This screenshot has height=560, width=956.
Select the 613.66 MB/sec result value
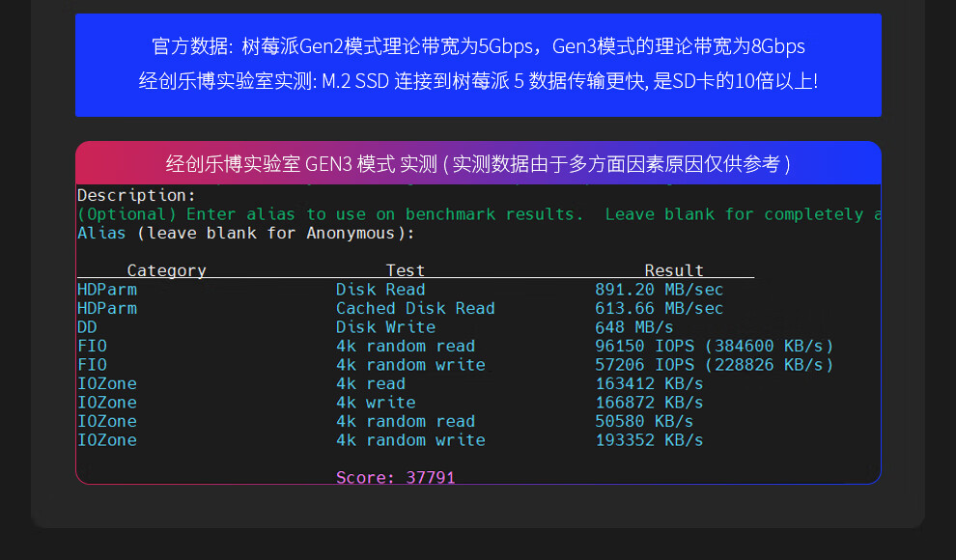coord(659,308)
